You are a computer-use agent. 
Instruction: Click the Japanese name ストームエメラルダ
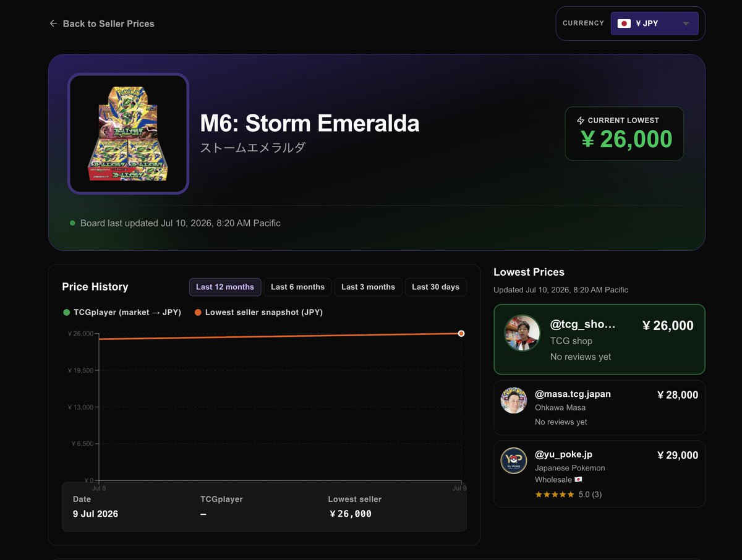[253, 148]
